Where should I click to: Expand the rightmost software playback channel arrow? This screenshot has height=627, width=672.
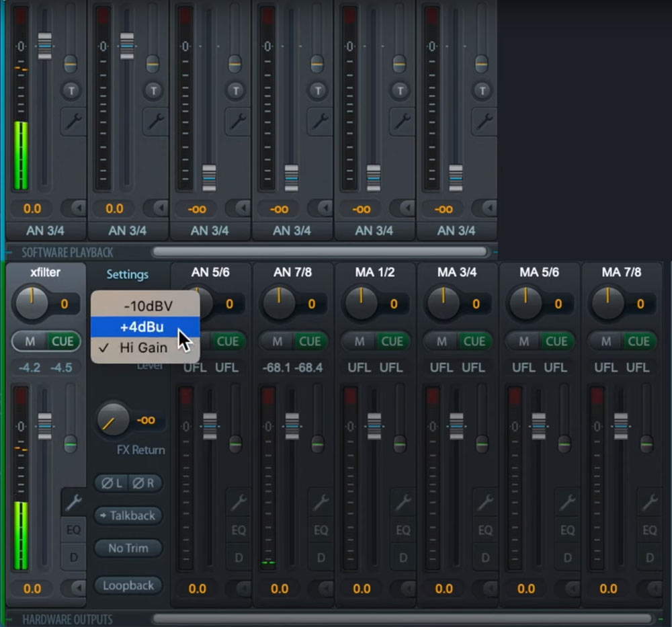tap(485, 208)
